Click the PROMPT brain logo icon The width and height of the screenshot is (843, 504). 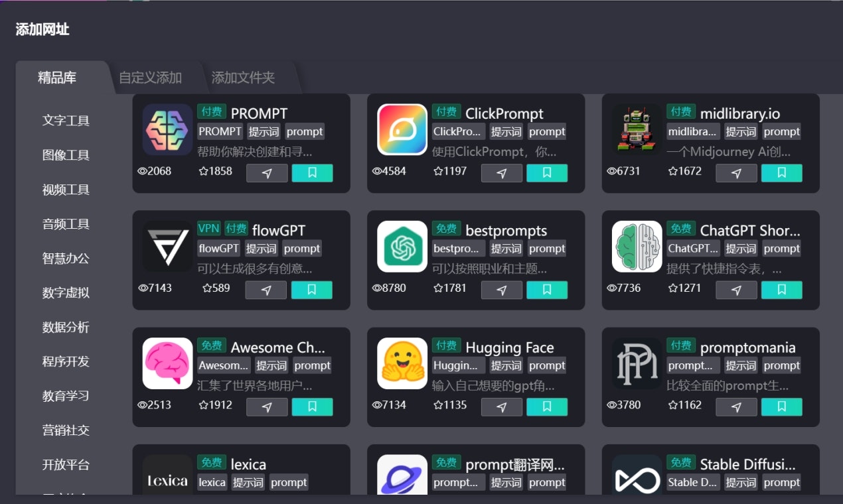point(168,129)
